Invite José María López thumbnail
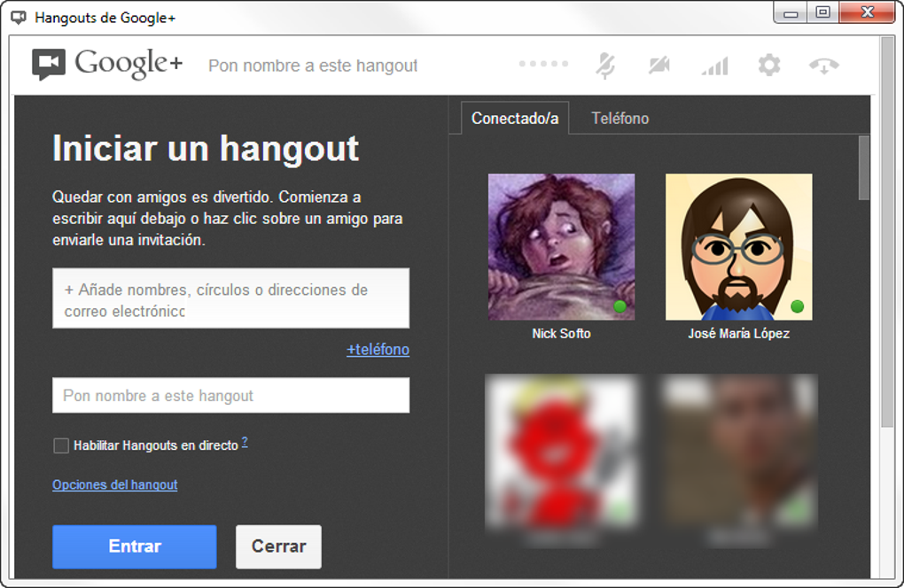The width and height of the screenshot is (904, 588). 738,247
